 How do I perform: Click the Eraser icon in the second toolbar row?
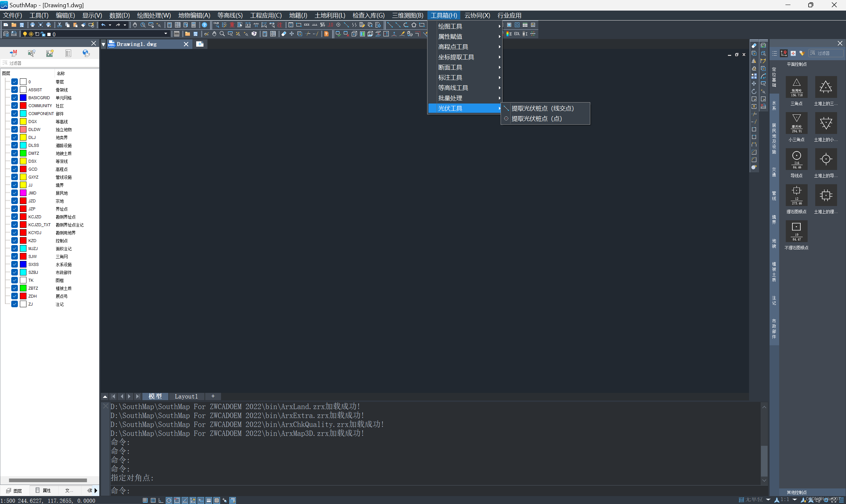[284, 34]
